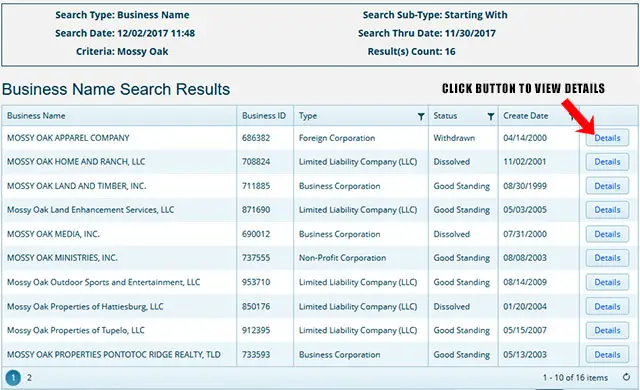Click the Foreign Corporation type cell
640x390 pixels.
[337, 138]
